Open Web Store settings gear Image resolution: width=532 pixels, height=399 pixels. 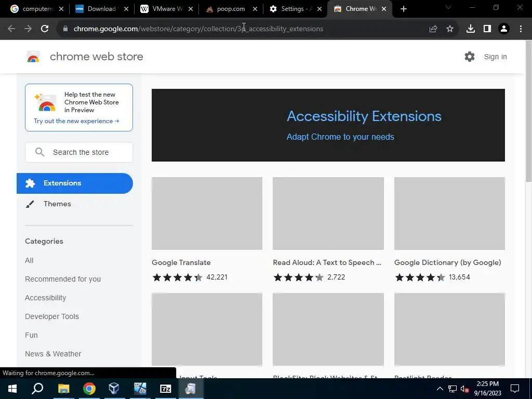click(x=470, y=57)
